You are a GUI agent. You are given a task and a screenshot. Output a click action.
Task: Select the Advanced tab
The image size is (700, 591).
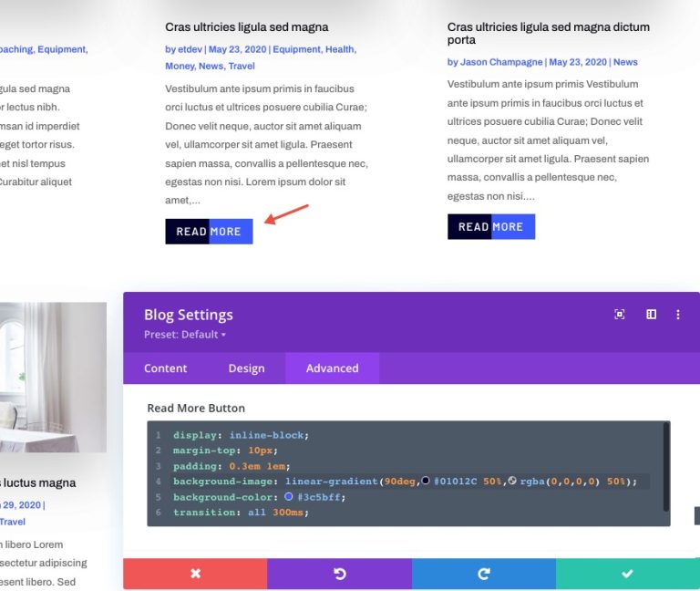point(332,368)
